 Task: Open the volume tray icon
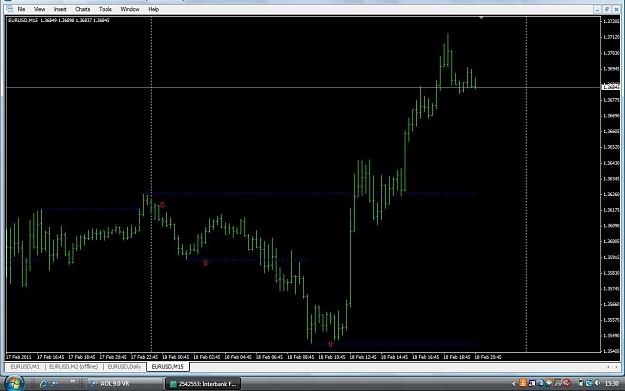coord(597,383)
